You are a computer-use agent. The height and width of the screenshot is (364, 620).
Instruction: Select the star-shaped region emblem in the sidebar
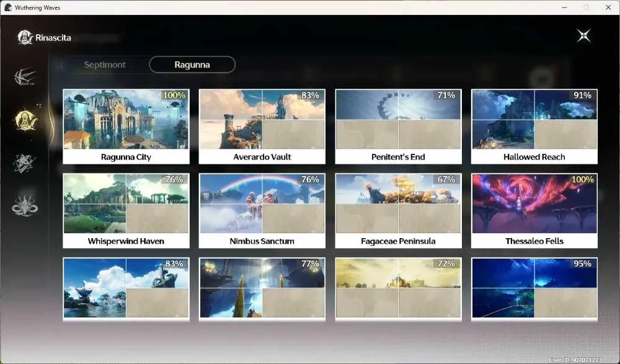coord(24,164)
